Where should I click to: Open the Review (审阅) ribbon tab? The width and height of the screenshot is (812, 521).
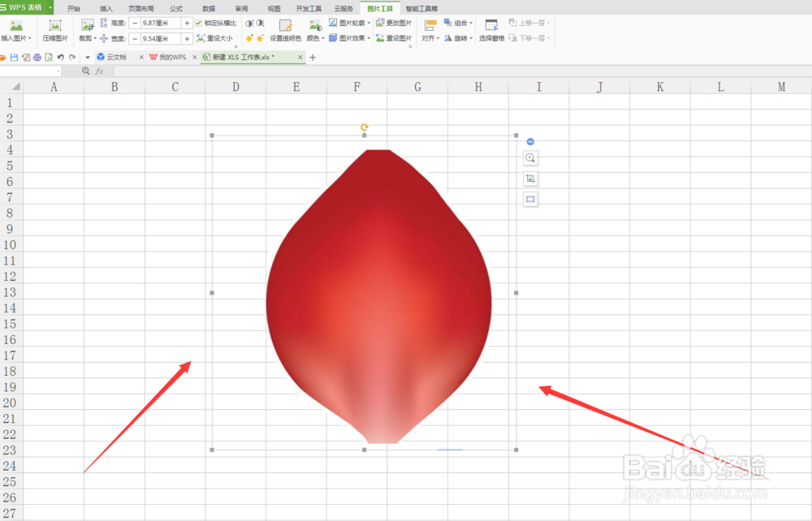click(241, 8)
